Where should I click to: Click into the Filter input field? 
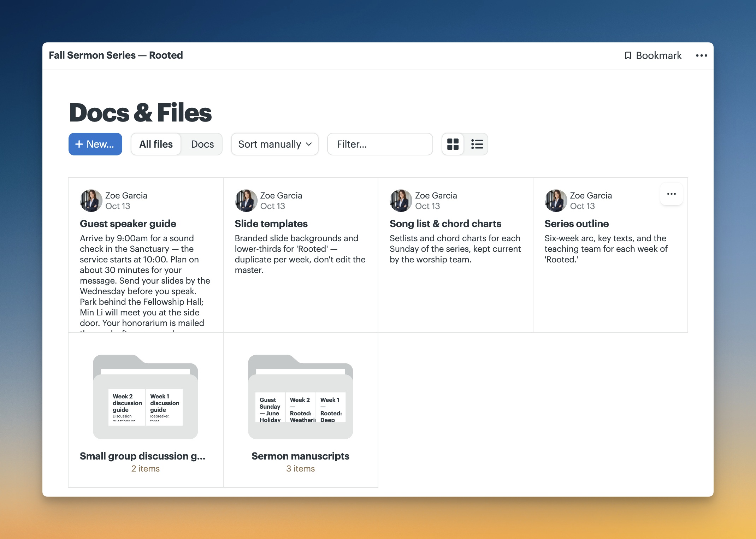(x=380, y=144)
